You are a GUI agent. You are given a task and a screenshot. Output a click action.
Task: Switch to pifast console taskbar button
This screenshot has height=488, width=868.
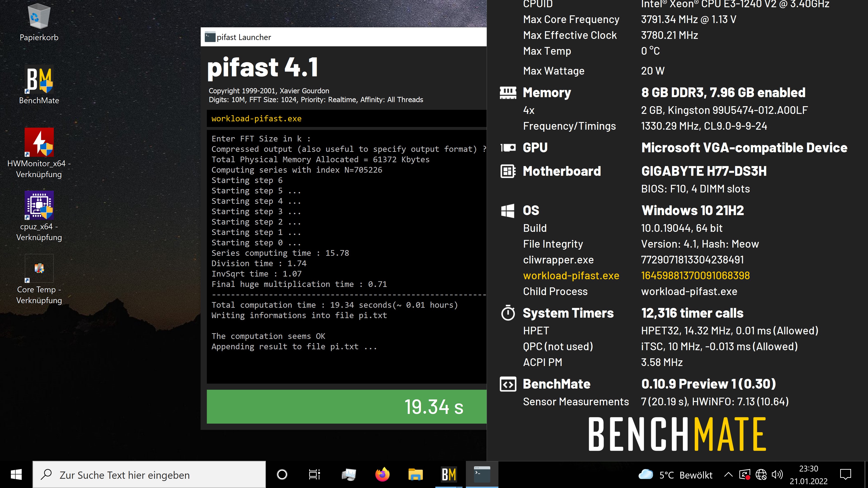(482, 474)
